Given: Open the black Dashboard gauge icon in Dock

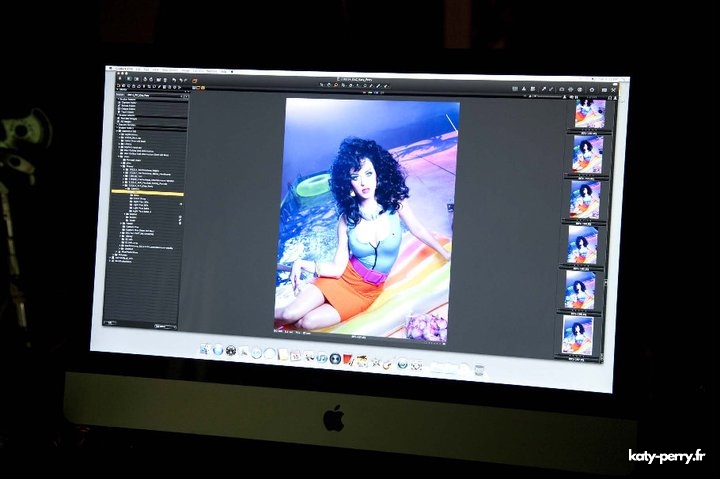Looking at the screenshot, I should pos(231,350).
